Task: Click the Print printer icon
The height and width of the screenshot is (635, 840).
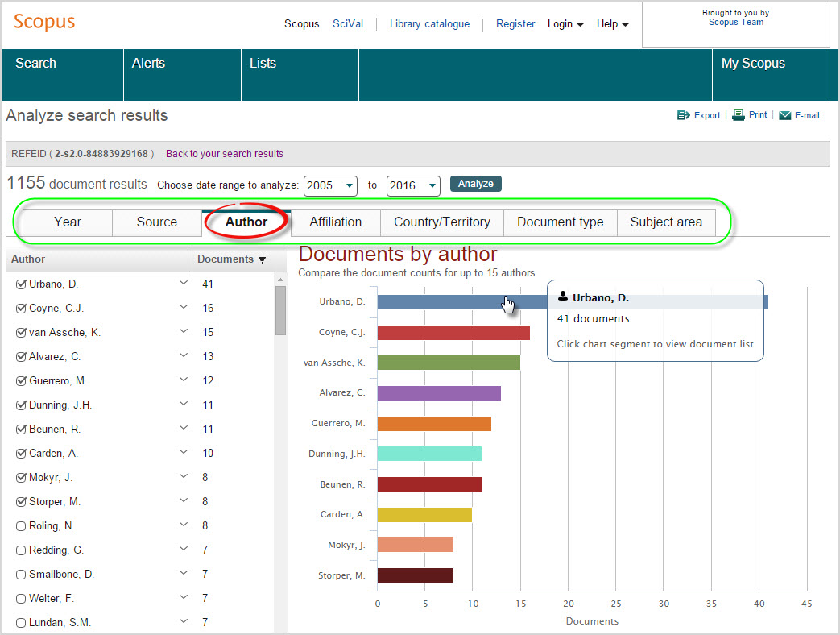Action: 739,114
